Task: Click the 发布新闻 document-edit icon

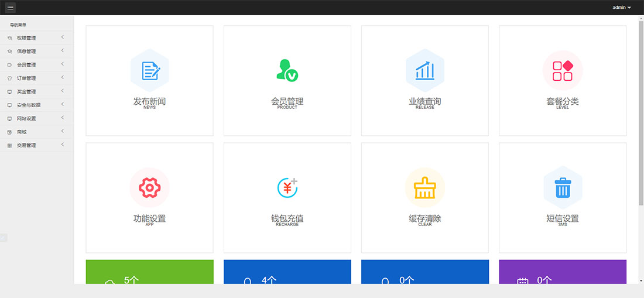Action: [150, 70]
